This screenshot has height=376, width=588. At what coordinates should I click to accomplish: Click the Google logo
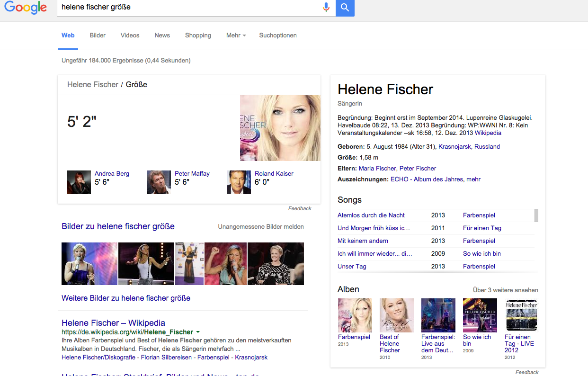click(x=26, y=8)
